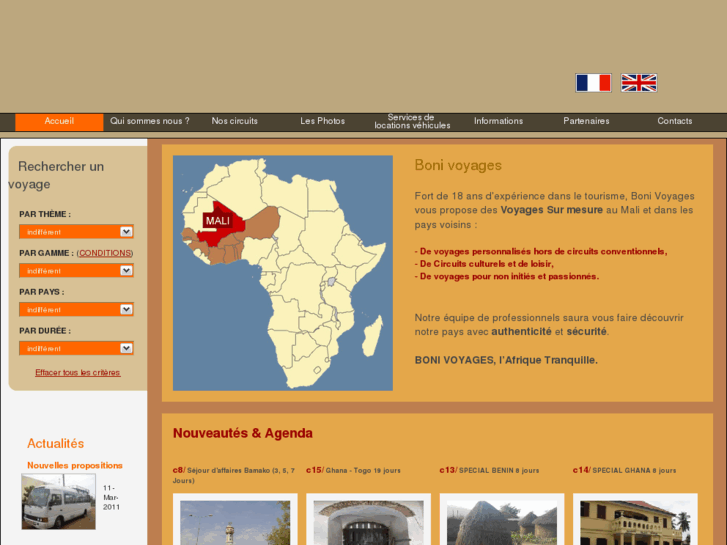Viewport: 727px width, 545px height.
Task: Click the Rechercher un voyage heading
Action: point(56,175)
